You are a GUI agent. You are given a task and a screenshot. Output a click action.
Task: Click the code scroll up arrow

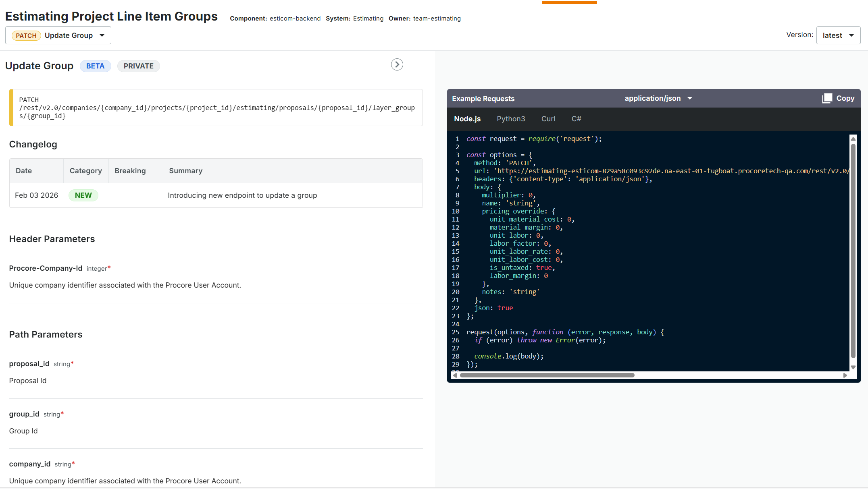[x=853, y=139]
